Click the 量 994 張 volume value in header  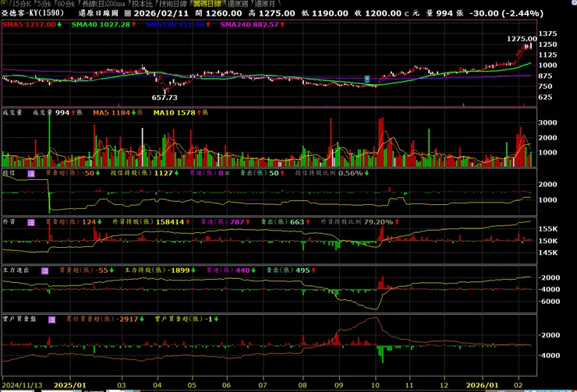pyautogui.click(x=444, y=13)
